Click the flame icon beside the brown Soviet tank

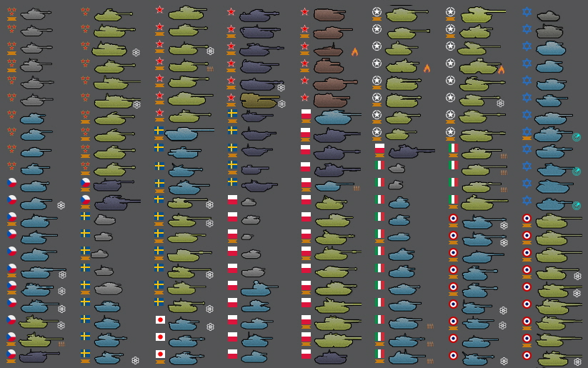coord(354,51)
